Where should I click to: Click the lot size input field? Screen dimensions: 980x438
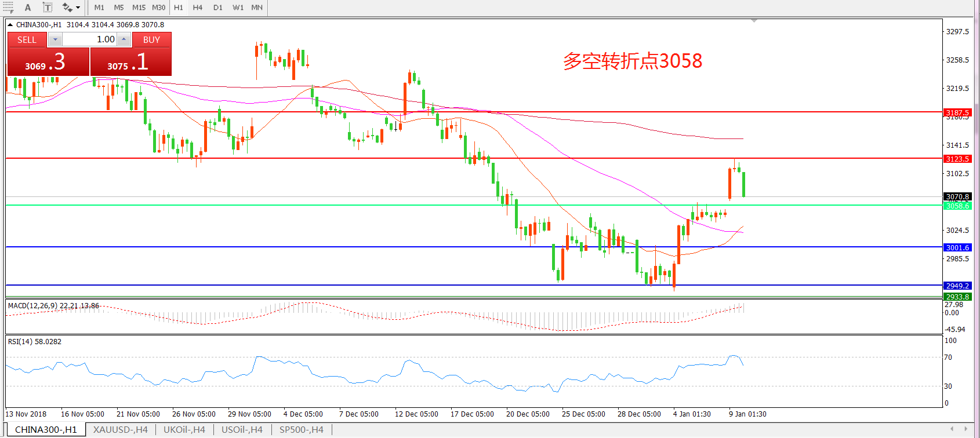(89, 39)
